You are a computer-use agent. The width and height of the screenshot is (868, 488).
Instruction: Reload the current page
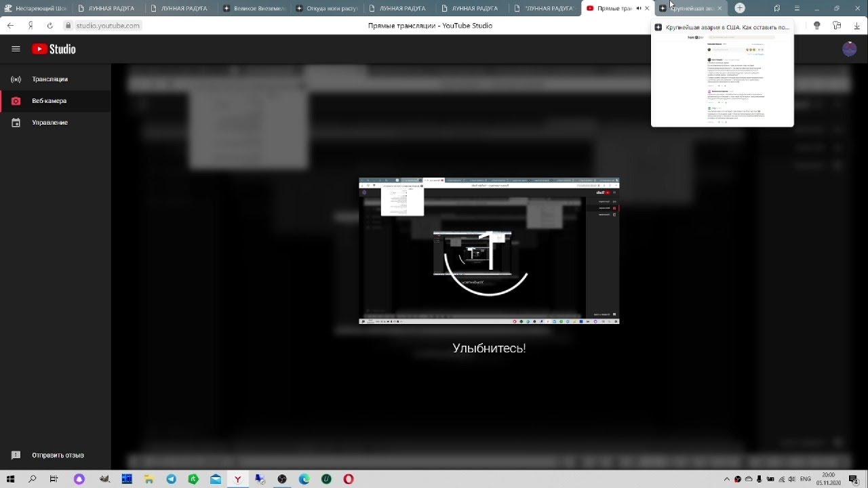pyautogui.click(x=50, y=26)
